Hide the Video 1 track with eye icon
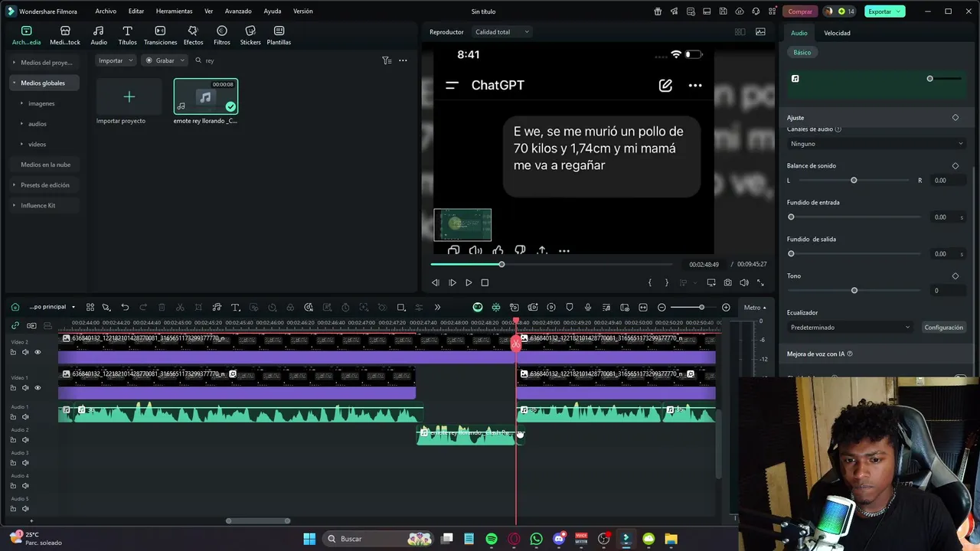980x551 pixels. (38, 387)
